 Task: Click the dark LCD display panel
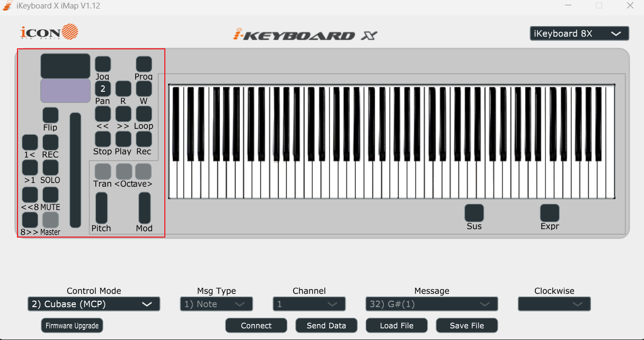point(65,66)
